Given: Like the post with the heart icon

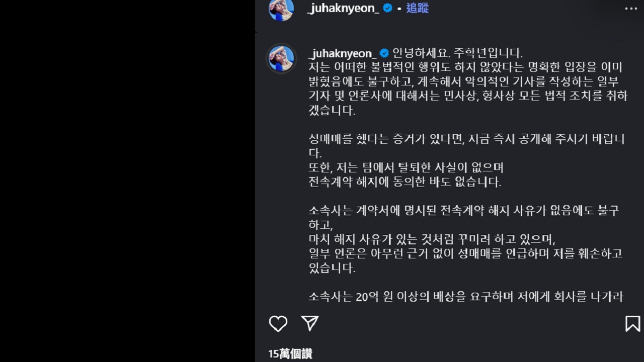Looking at the screenshot, I should click(x=278, y=323).
